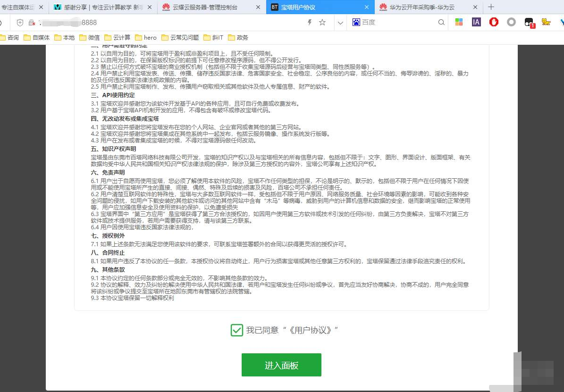Click clause 4.3 about 不得对宝塔源码做任何改动
564x392 pixels.
tap(174, 140)
